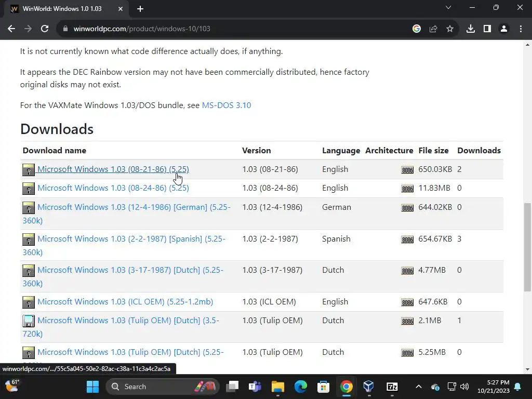This screenshot has width=532, height=399.
Task: Click the floppy icon for the 08-24-86 download
Action: click(29, 188)
